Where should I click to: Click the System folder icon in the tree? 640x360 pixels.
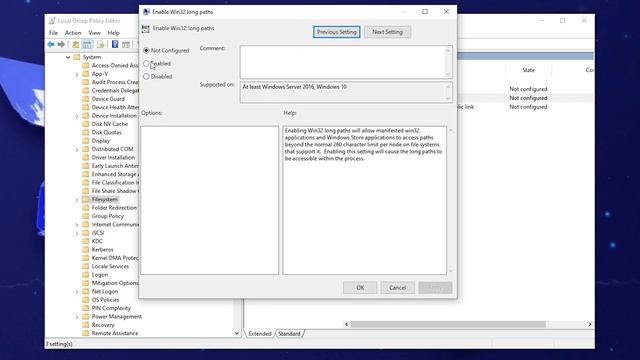[76, 57]
